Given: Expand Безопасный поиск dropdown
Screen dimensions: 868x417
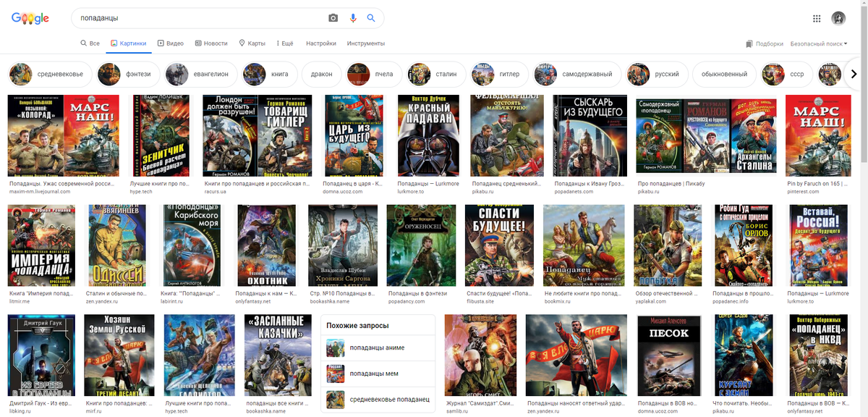Looking at the screenshot, I should (819, 43).
